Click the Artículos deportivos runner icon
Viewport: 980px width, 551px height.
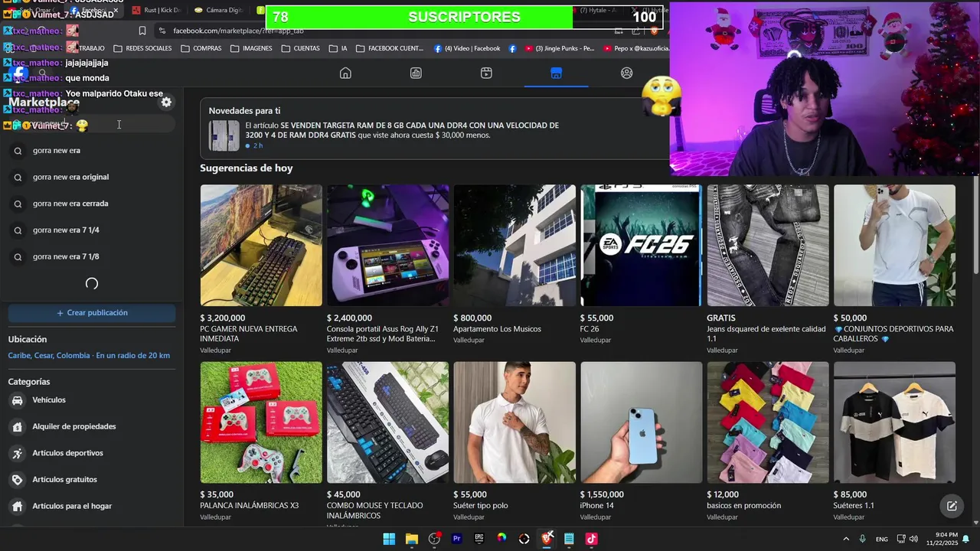(18, 453)
